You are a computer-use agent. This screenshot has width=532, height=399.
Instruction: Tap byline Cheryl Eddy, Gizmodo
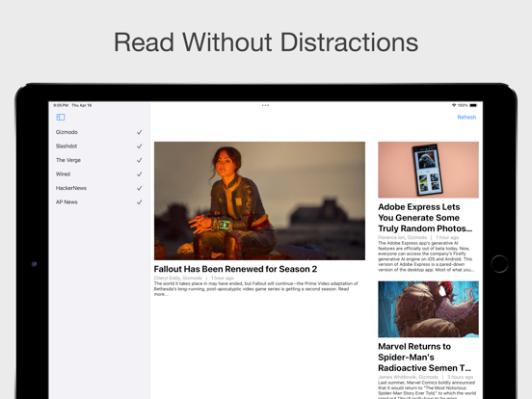[x=178, y=278]
